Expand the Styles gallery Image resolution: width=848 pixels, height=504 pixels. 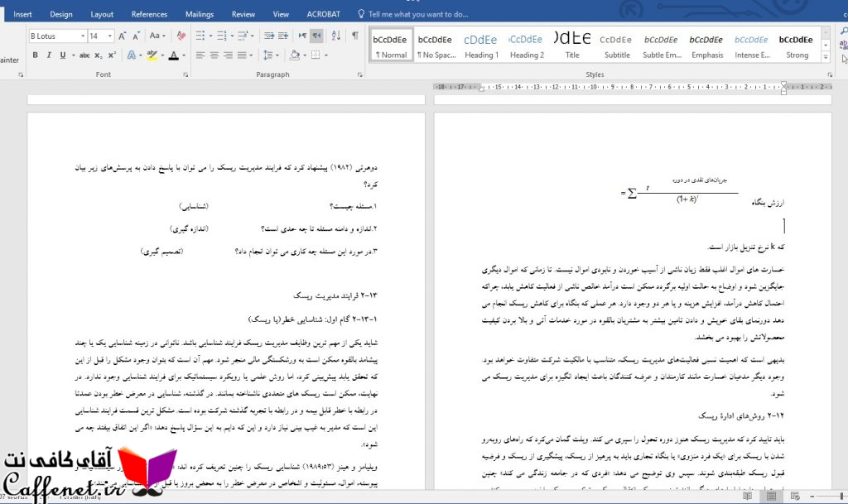[x=826, y=57]
